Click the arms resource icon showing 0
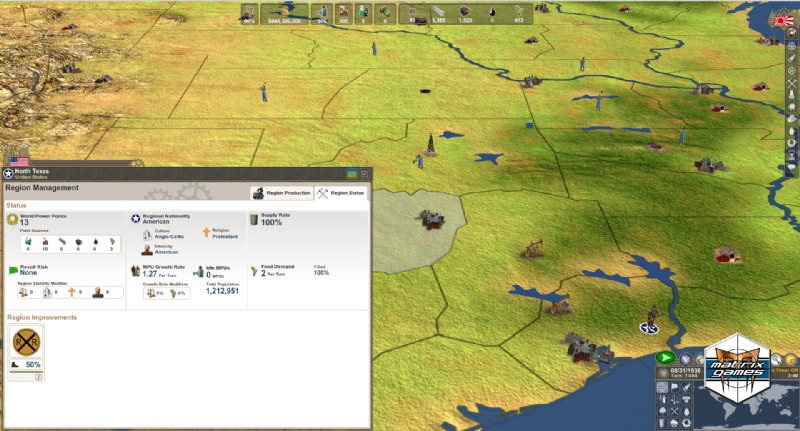This screenshot has height=431, width=800. coord(385,12)
